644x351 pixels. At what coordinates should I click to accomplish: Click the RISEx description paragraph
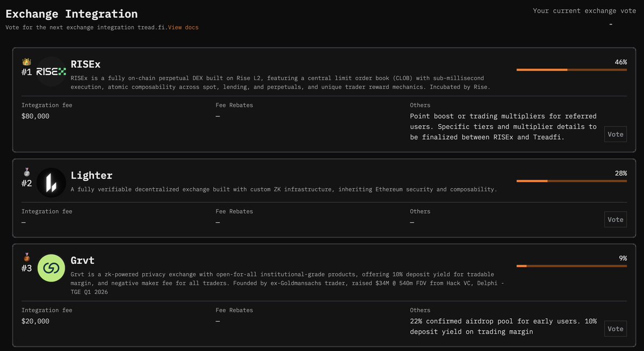280,83
